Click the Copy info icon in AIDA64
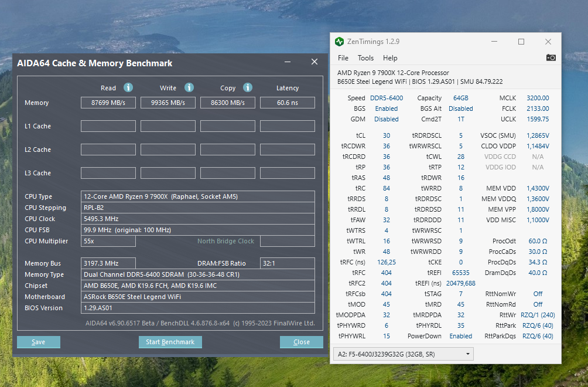Viewport: 588px width, 387px height. pos(248,87)
